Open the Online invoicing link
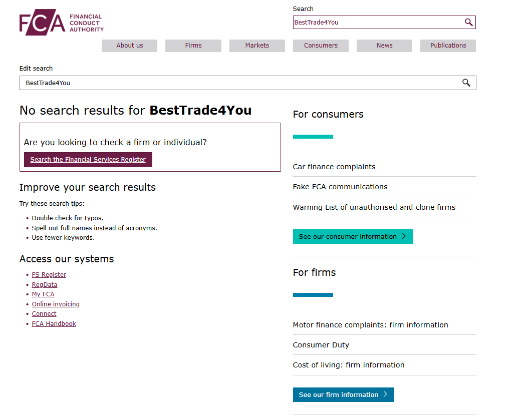The height and width of the screenshot is (418, 532). (x=56, y=304)
